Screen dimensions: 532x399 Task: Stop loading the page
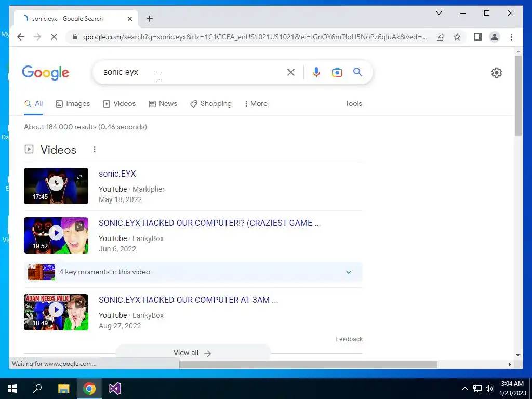(x=54, y=37)
